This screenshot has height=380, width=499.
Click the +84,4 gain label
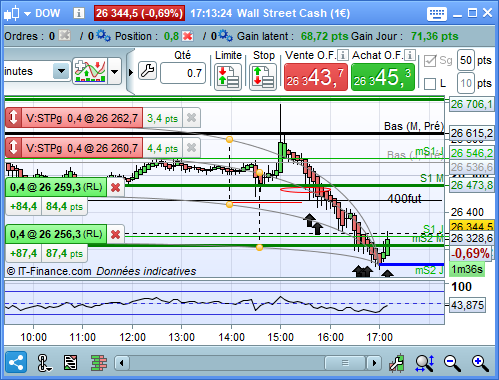24,207
